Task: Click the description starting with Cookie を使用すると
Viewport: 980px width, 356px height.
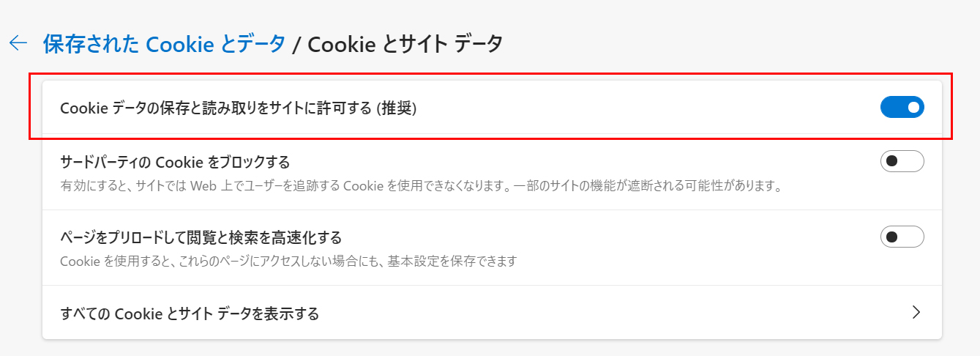Action: tap(288, 261)
